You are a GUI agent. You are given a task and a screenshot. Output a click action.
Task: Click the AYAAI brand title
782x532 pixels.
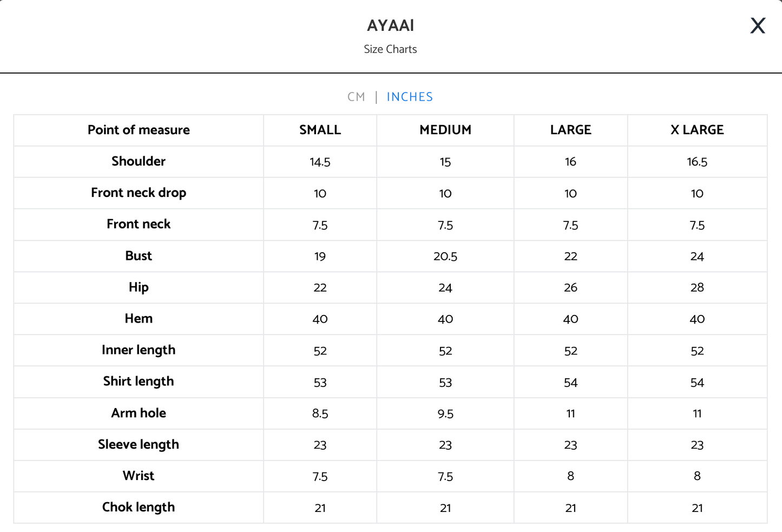[390, 25]
